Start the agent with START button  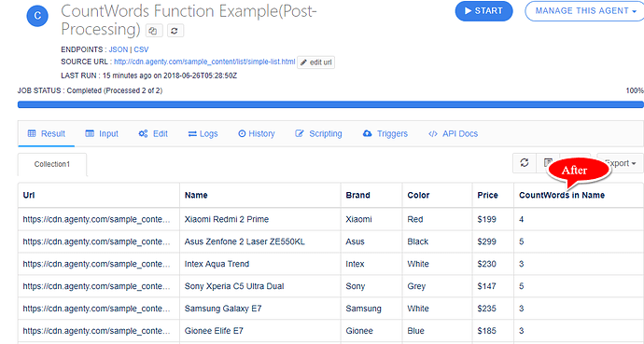click(483, 11)
